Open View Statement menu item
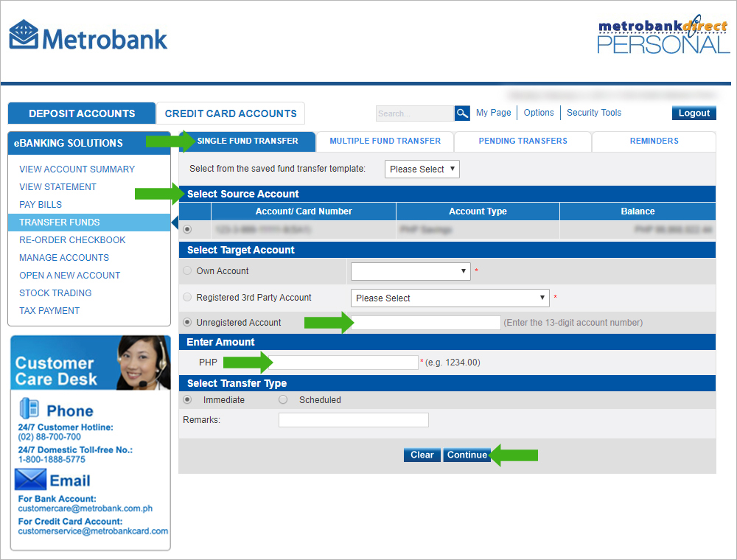Screen dimensions: 737x560 click(57, 187)
